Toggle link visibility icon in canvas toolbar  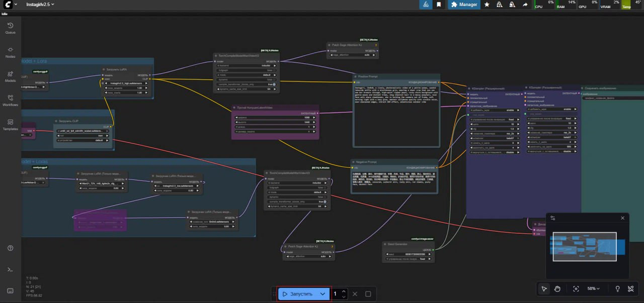pyautogui.click(x=631, y=288)
